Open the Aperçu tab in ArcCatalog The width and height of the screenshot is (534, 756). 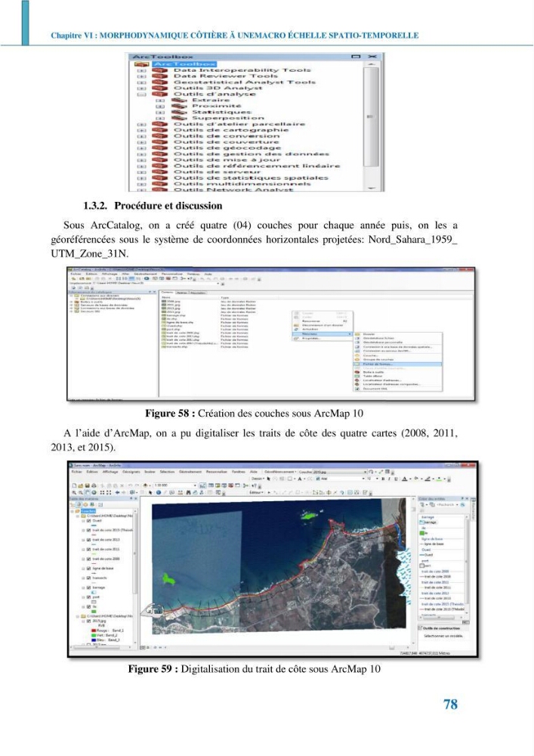183,292
